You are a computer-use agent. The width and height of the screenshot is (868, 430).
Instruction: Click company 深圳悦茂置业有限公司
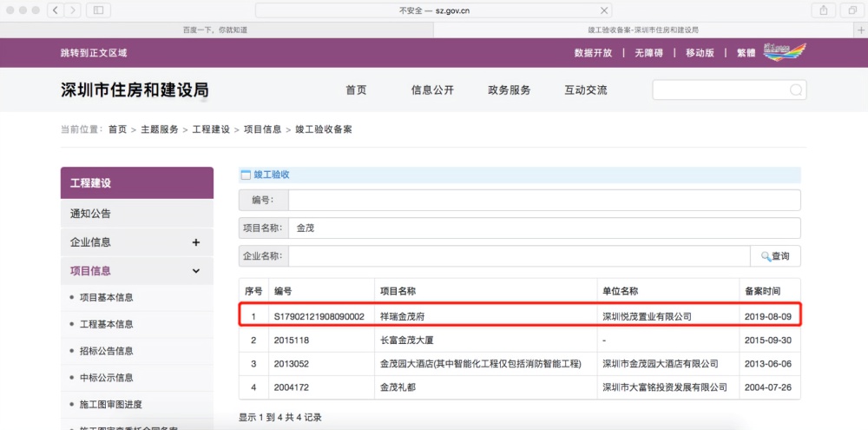tap(648, 316)
